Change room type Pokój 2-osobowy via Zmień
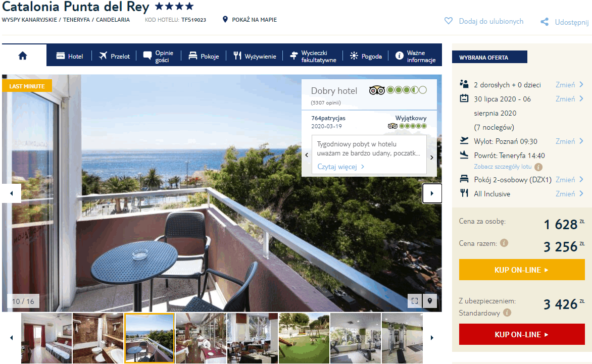The height and width of the screenshot is (364, 592). point(569,180)
